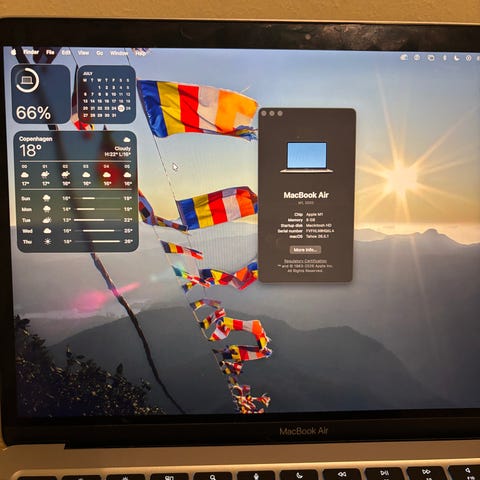The image size is (480, 480).
Task: Click the laptop battery ring icon in the widget
Action: [x=27, y=80]
